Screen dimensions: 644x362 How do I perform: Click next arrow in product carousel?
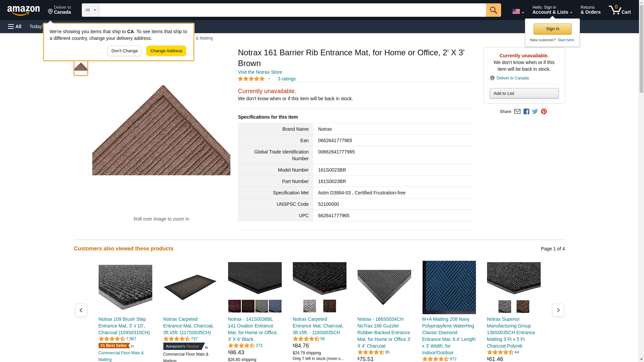coord(558,310)
